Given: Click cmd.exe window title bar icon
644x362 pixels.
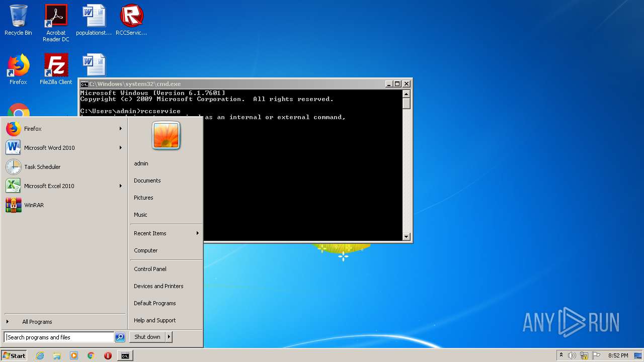Looking at the screenshot, I should pyautogui.click(x=85, y=84).
